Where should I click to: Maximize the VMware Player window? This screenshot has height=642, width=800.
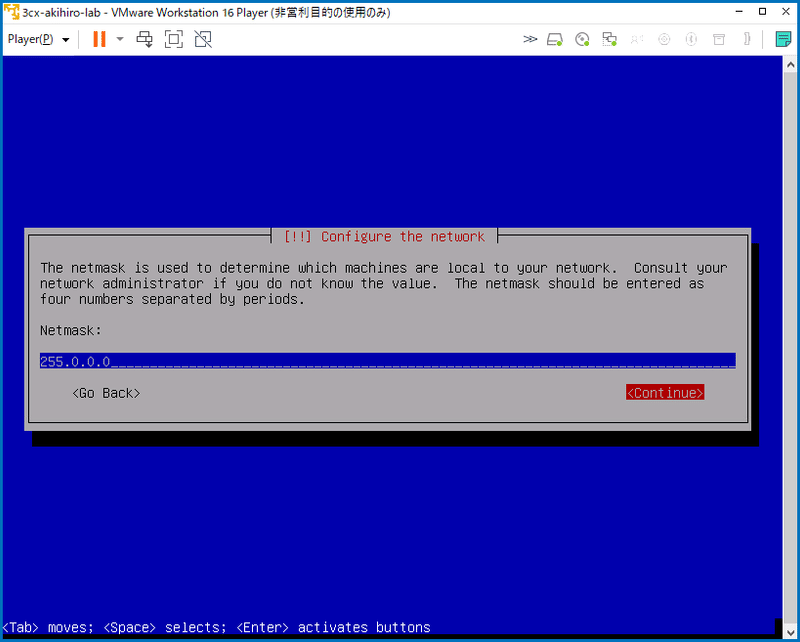762,12
